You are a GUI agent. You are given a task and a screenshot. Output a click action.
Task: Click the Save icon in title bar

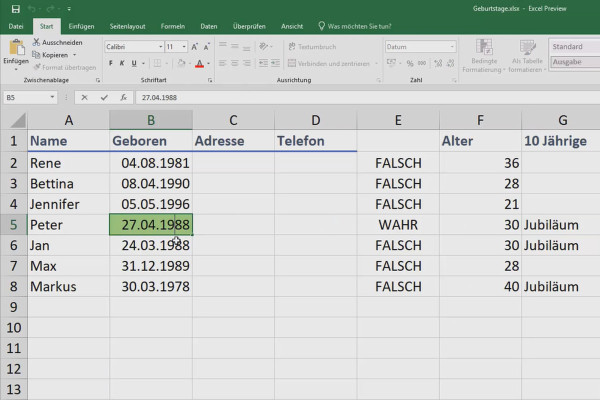coord(16,9)
